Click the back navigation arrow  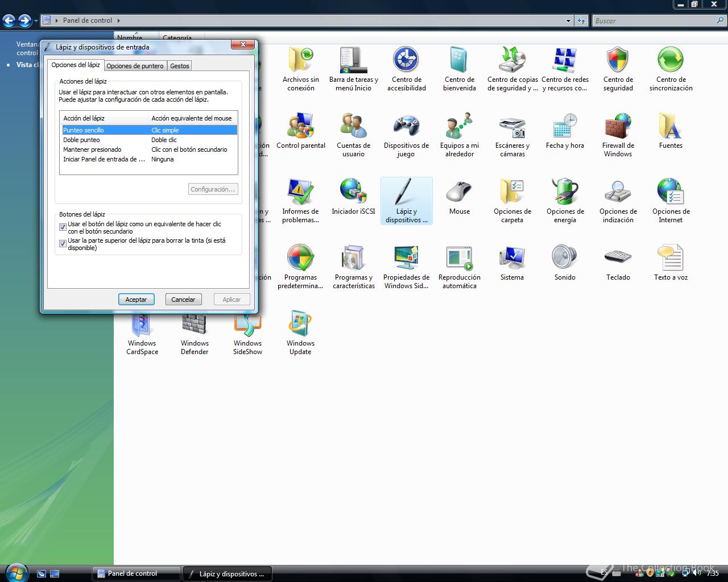[9, 21]
